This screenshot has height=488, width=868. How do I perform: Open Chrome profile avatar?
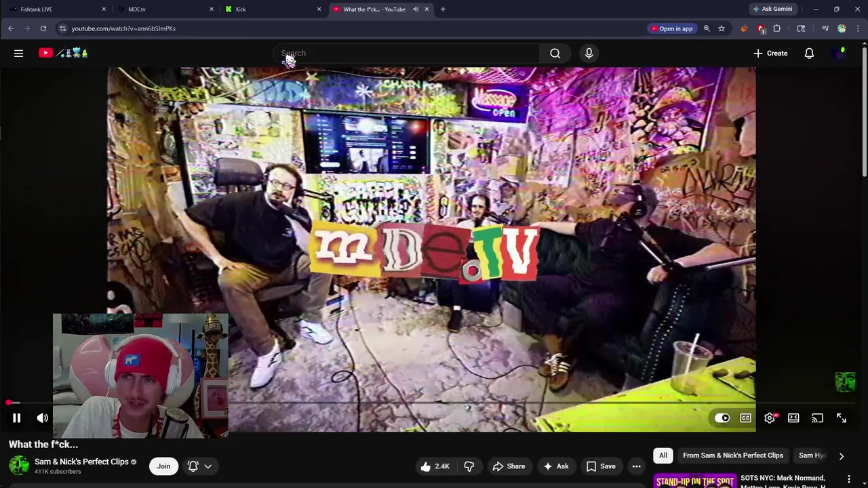pyautogui.click(x=842, y=28)
